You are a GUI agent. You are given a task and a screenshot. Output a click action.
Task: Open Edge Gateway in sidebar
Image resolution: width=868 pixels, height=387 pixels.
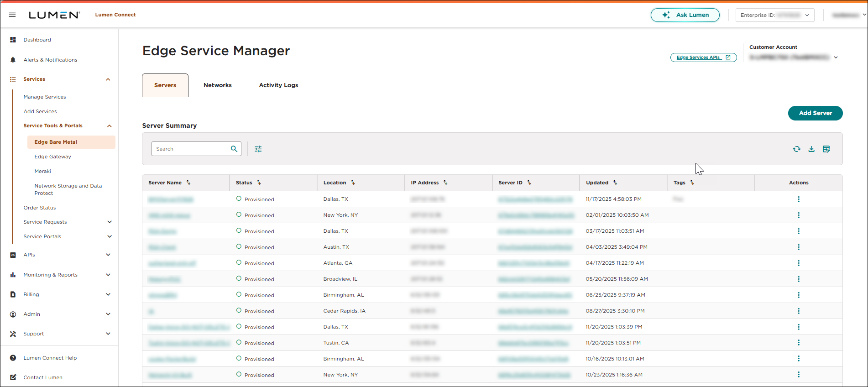pyautogui.click(x=53, y=157)
